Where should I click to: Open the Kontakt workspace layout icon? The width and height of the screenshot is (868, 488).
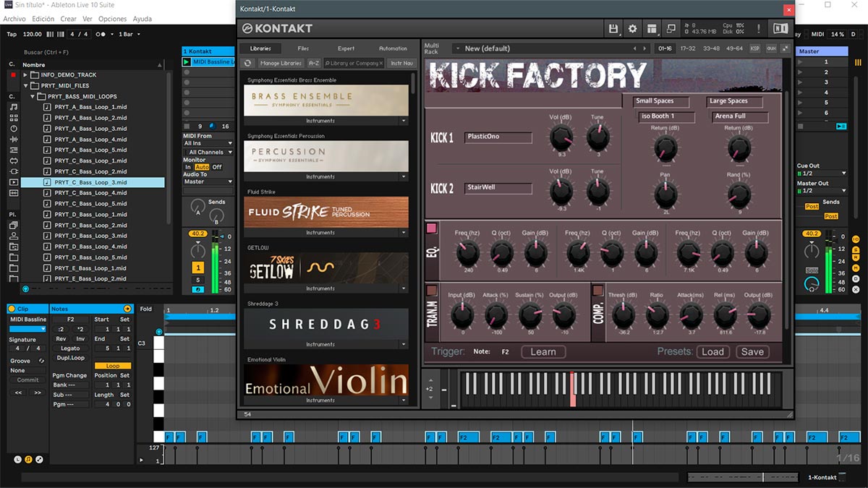(x=652, y=29)
